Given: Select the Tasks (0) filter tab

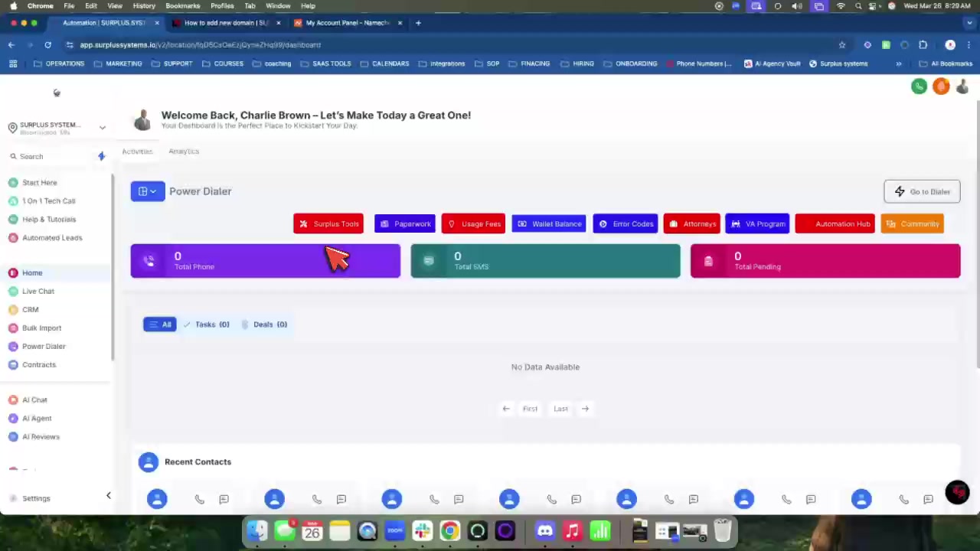Looking at the screenshot, I should pyautogui.click(x=205, y=324).
